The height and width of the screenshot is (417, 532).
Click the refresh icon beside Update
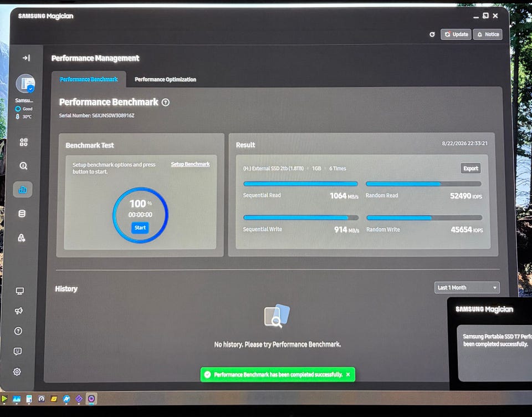coord(432,34)
